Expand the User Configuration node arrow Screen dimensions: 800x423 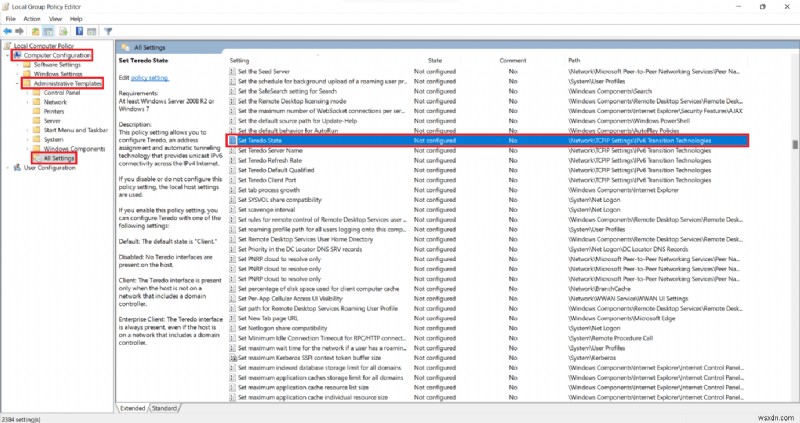[x=7, y=167]
